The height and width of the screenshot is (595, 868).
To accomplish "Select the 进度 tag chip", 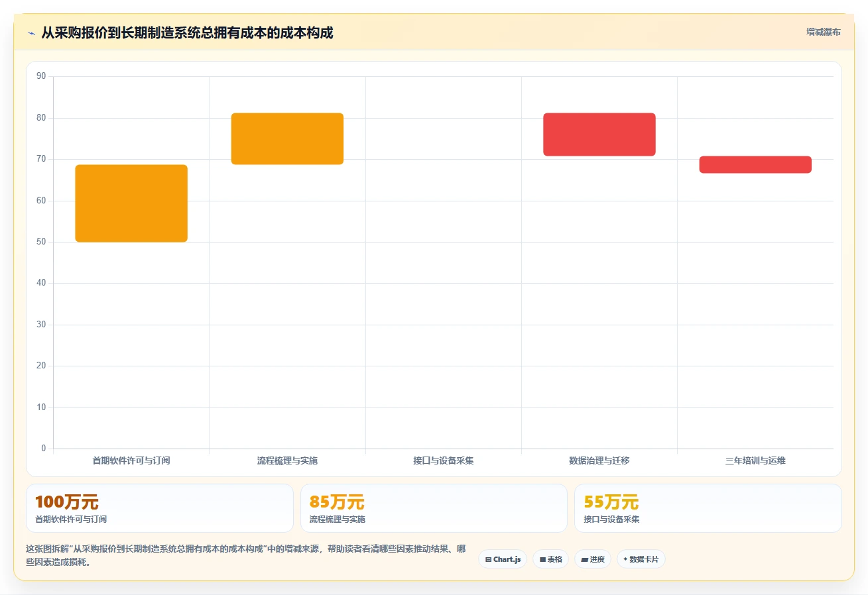I will (x=593, y=559).
